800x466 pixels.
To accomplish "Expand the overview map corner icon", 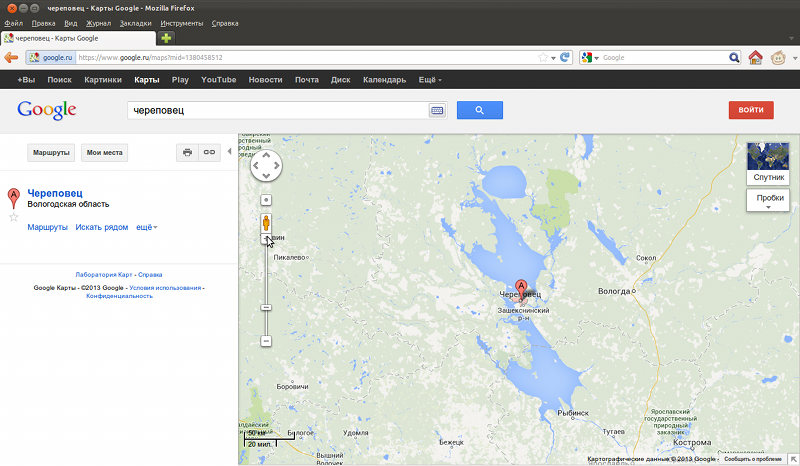I will click(x=793, y=459).
